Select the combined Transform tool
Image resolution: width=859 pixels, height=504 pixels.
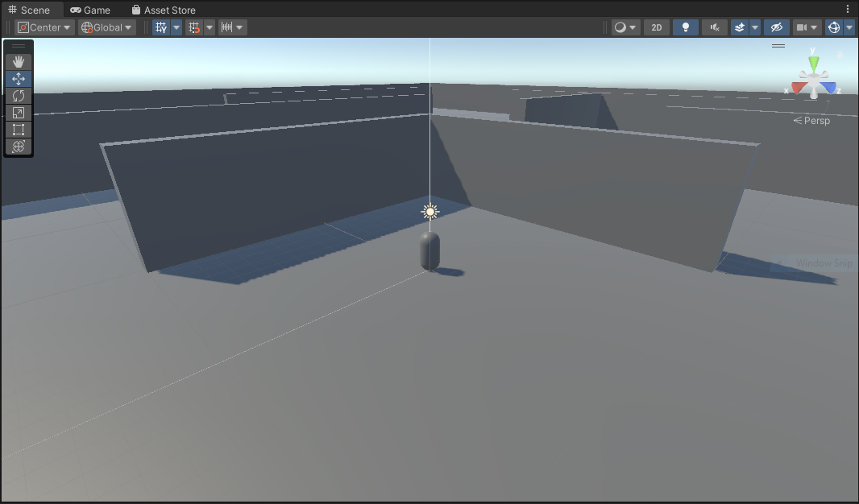[18, 147]
